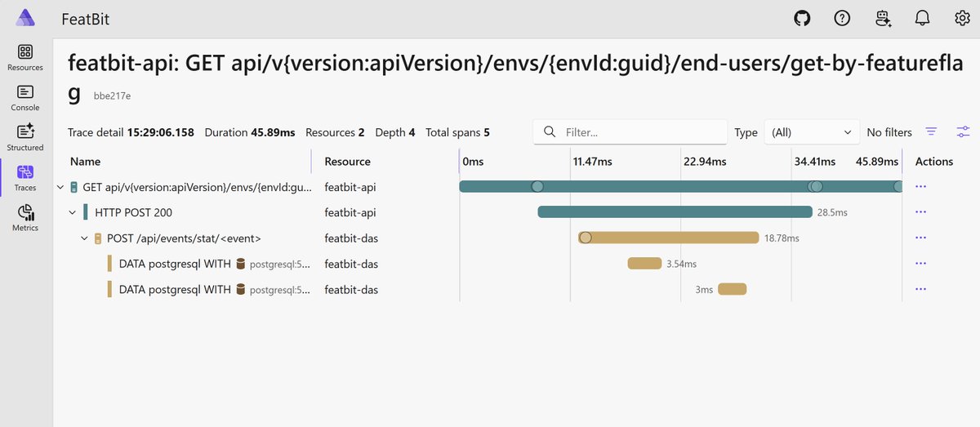Click the server icon beside GET api span
Image resolution: width=980 pixels, height=427 pixels.
tap(74, 187)
